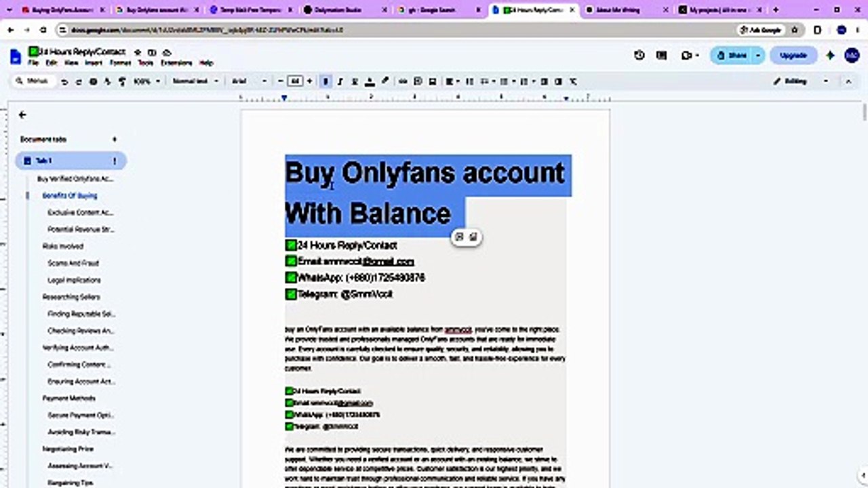868x488 pixels.
Task: Star this document
Action: pyautogui.click(x=138, y=52)
